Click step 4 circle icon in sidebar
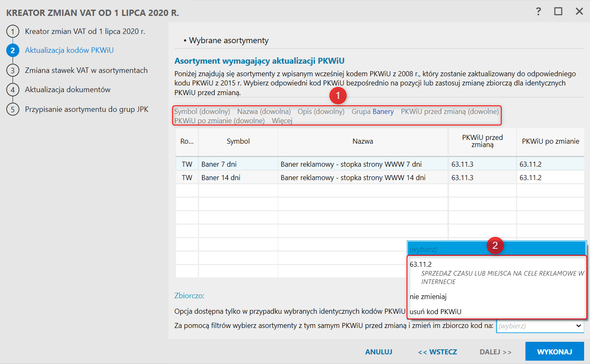Image resolution: width=590 pixels, height=364 pixels. point(13,90)
